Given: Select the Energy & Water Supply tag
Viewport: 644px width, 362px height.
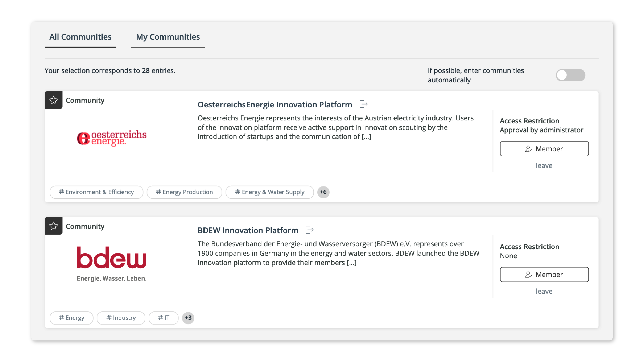Looking at the screenshot, I should point(270,192).
